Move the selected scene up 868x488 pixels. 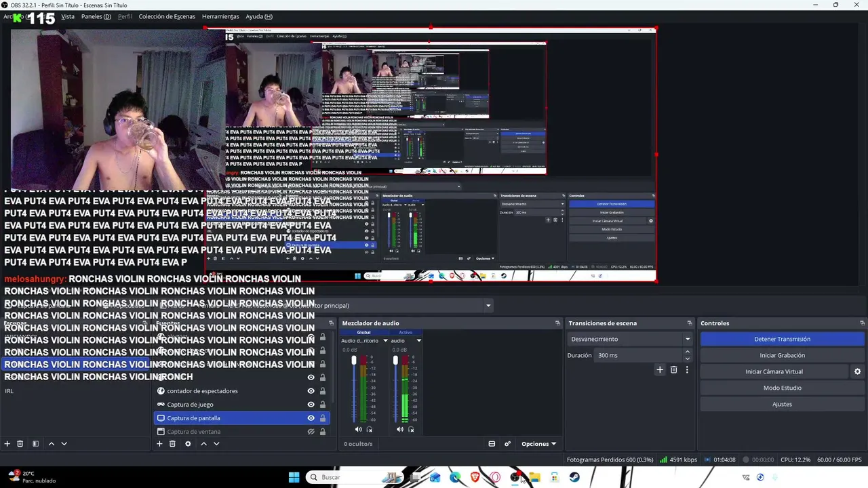pos(52,444)
